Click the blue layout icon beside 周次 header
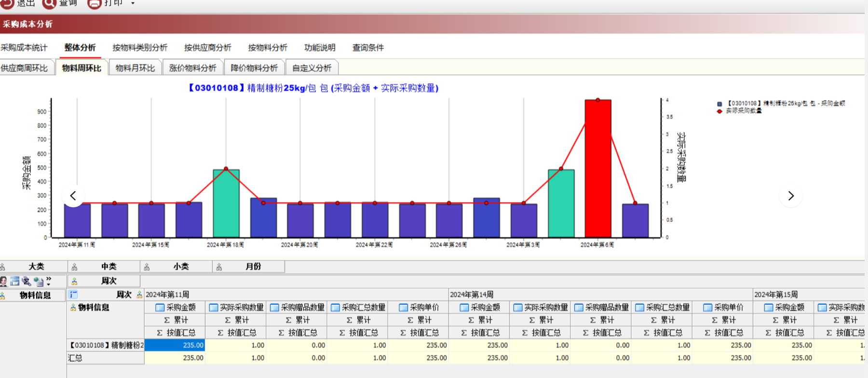This screenshot has height=378, width=868. point(73,294)
